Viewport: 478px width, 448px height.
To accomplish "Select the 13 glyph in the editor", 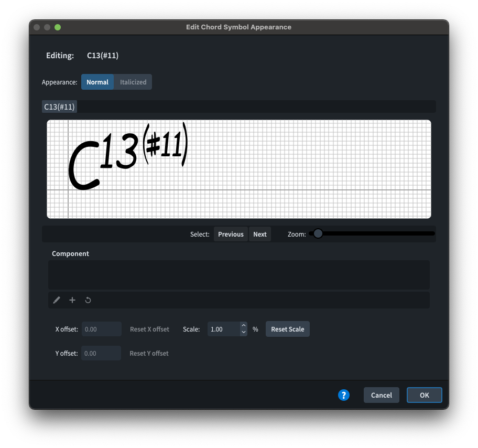I will point(118,151).
